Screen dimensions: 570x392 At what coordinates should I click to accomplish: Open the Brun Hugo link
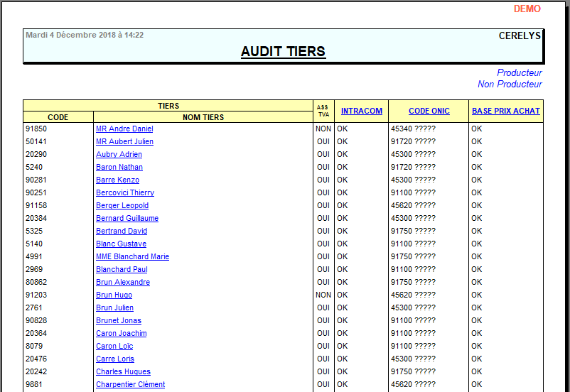tap(114, 295)
